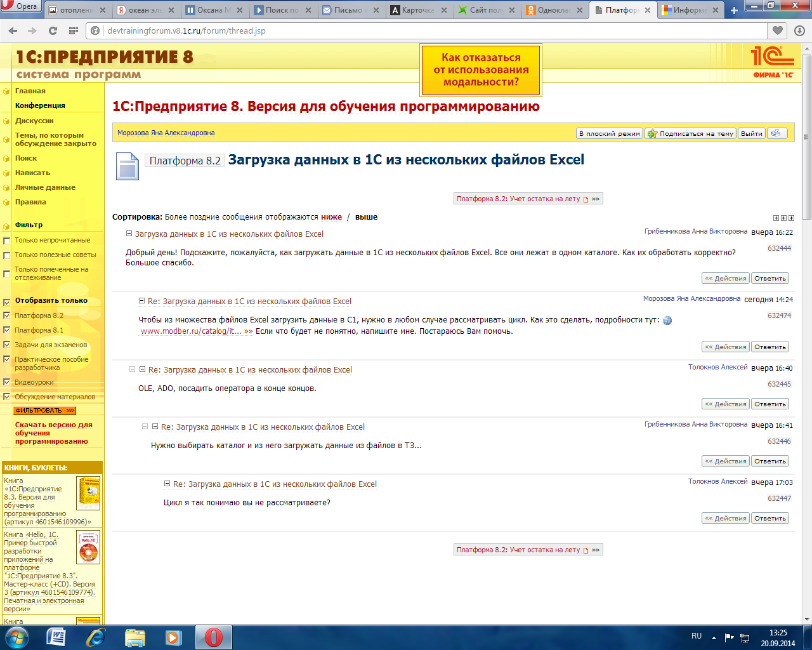The width and height of the screenshot is (812, 650).
Task: Tick Только помеченные на отслеживание checkbox
Action: coord(7,274)
